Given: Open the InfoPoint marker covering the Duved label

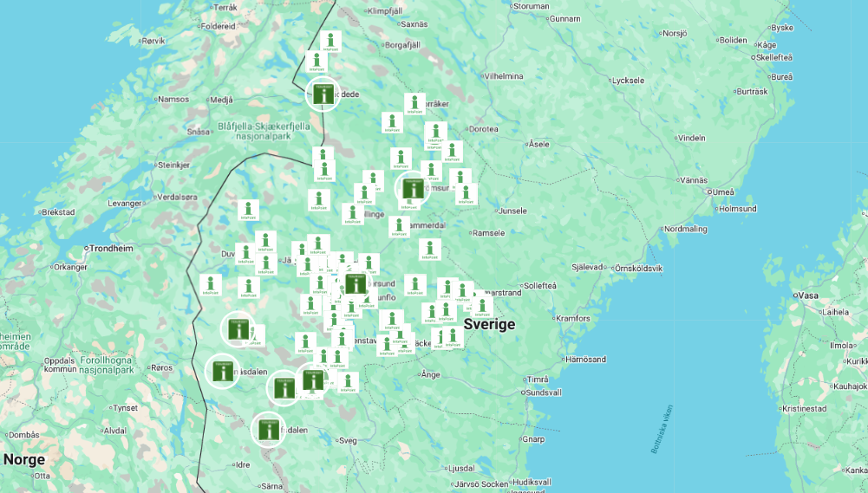Looking at the screenshot, I should pos(245,254).
